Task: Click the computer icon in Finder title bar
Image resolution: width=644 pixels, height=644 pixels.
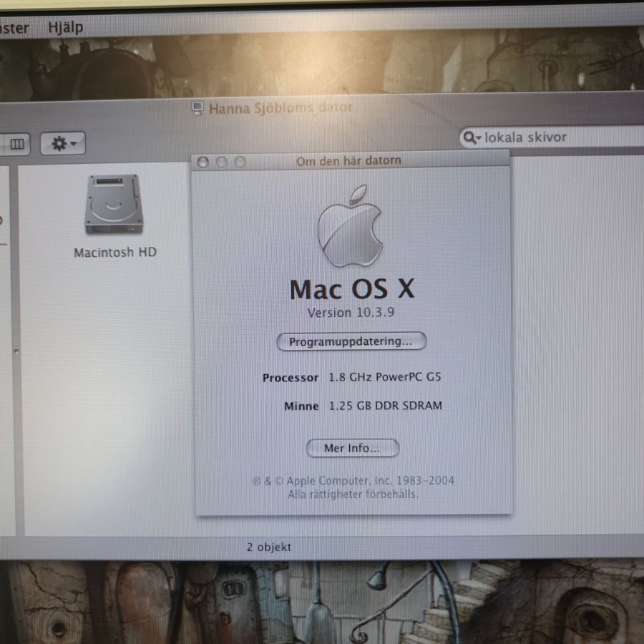Action: [x=197, y=109]
